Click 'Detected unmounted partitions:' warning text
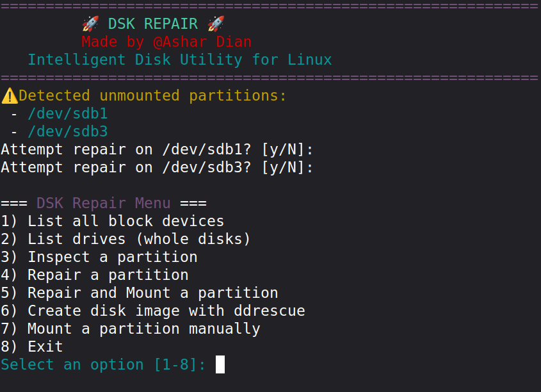This screenshot has height=392, width=541. pos(152,95)
